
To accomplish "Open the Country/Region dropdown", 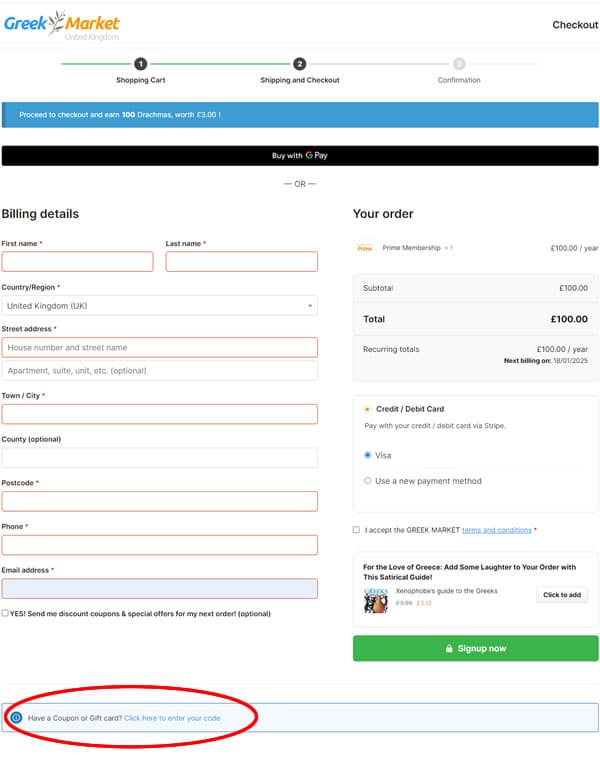I will 159,306.
